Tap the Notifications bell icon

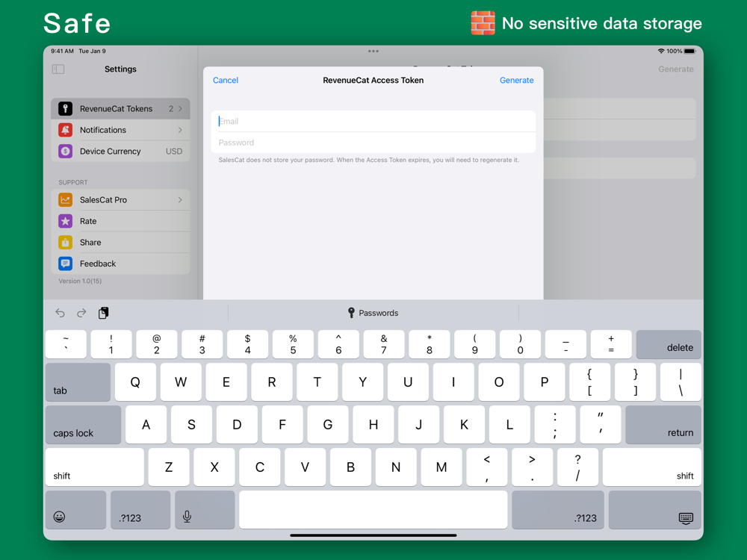(x=65, y=130)
